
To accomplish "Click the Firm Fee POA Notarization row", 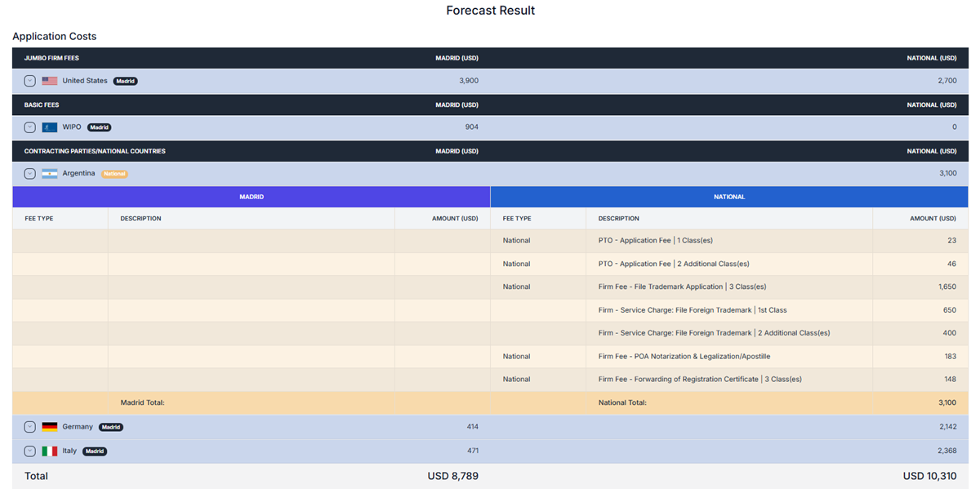I will pyautogui.click(x=684, y=357).
